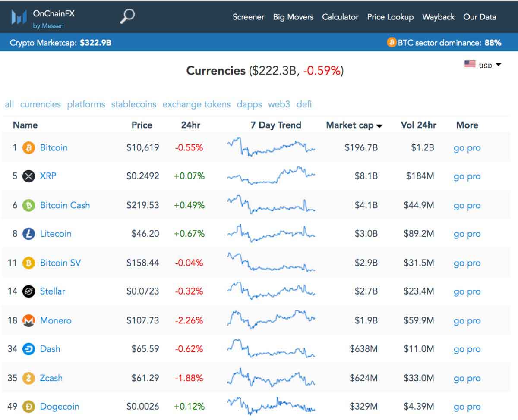Sort by the Price column header
Viewport: 518px width, 420px height.
[x=142, y=125]
